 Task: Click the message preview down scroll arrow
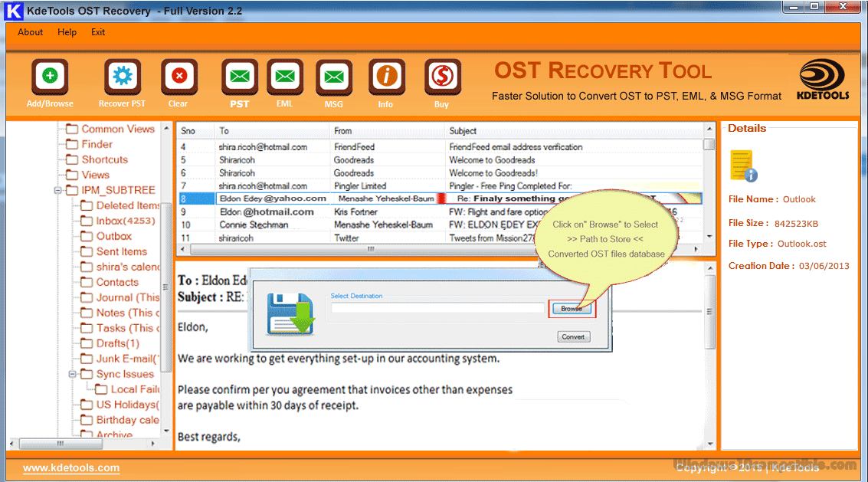coord(710,444)
